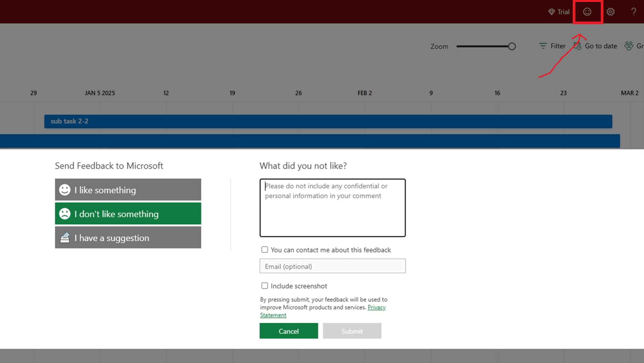Click the Group members icon
The height and width of the screenshot is (363, 644).
[629, 46]
